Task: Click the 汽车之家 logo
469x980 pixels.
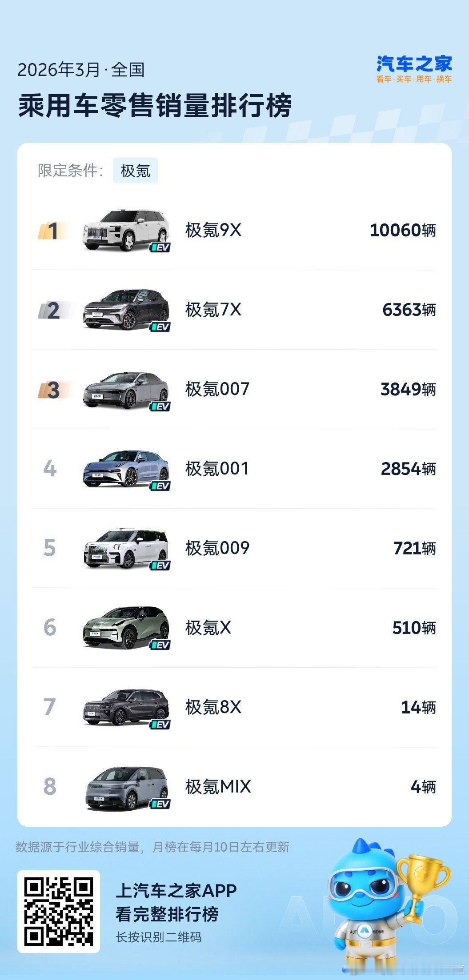Action: (414, 68)
